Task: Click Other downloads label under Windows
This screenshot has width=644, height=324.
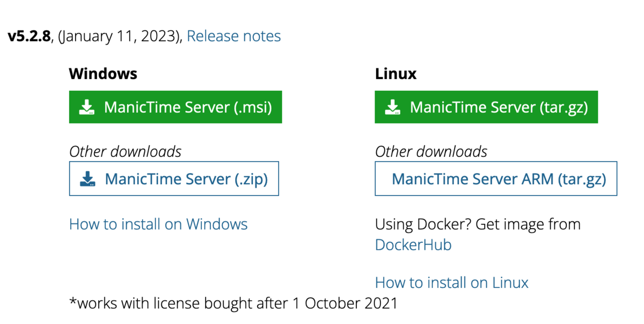Action: [125, 152]
